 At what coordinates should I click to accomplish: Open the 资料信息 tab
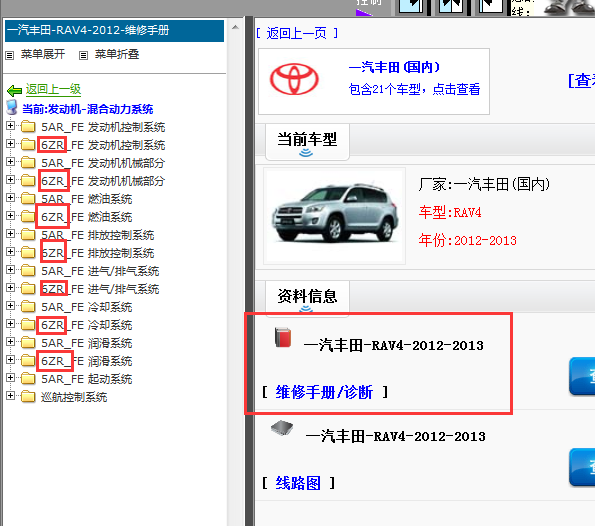tap(307, 298)
